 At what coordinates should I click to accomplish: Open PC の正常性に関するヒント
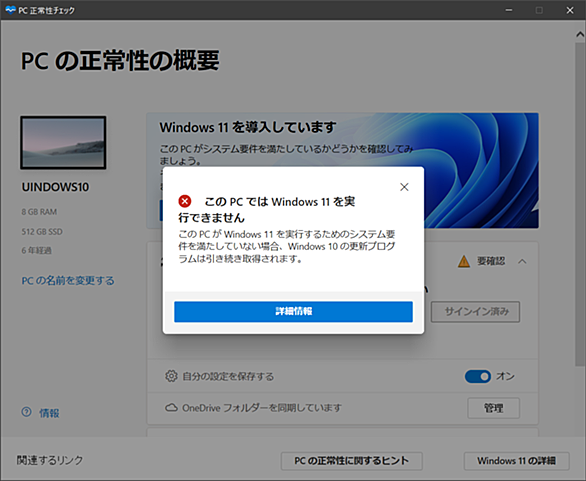351,461
